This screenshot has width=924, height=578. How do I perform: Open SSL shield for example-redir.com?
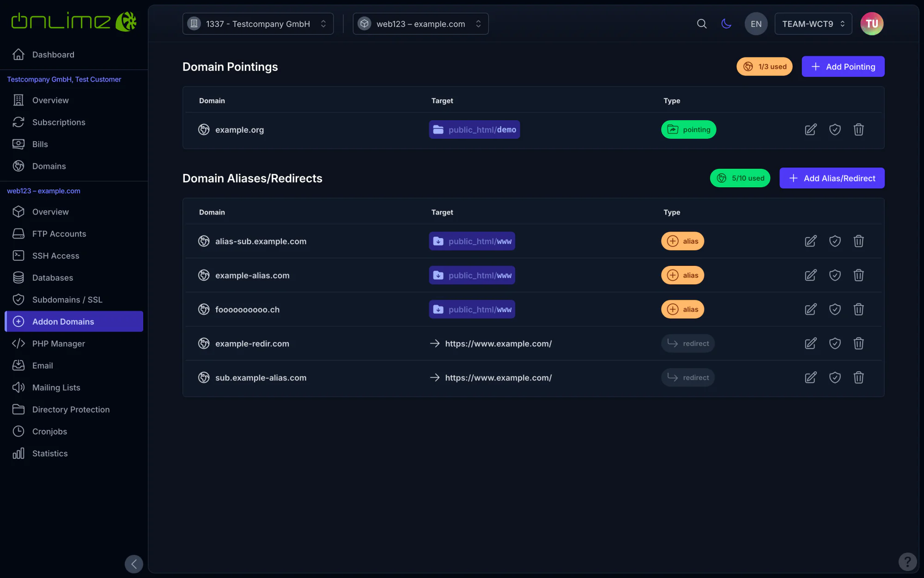[x=835, y=344]
